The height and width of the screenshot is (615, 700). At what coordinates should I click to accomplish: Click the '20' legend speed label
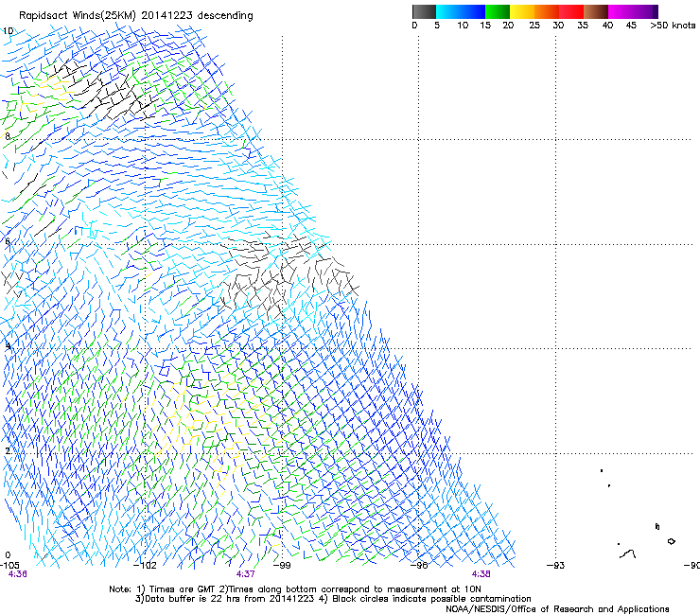(x=508, y=26)
